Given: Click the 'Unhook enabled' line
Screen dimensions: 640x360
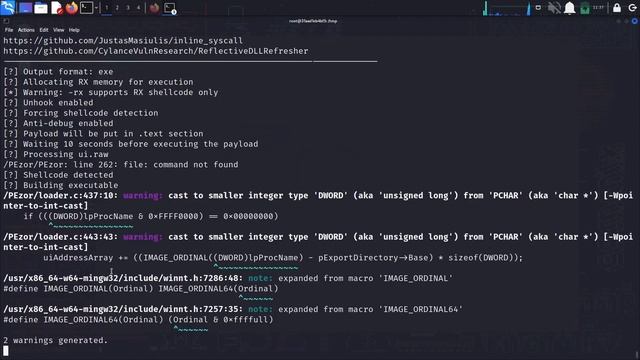Looking at the screenshot, I should [x=48, y=102].
